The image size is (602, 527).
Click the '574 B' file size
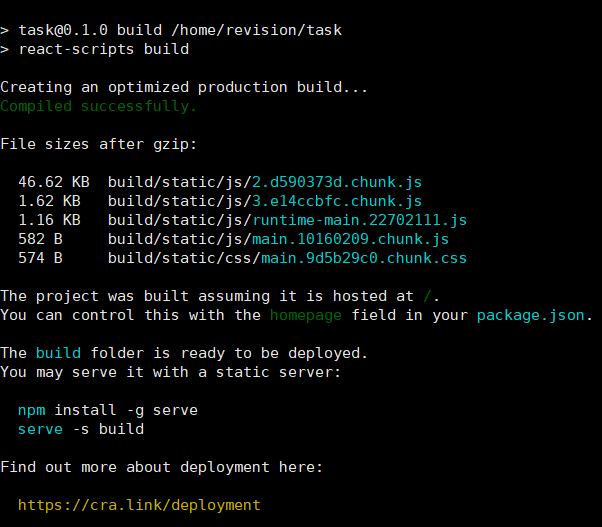40,258
